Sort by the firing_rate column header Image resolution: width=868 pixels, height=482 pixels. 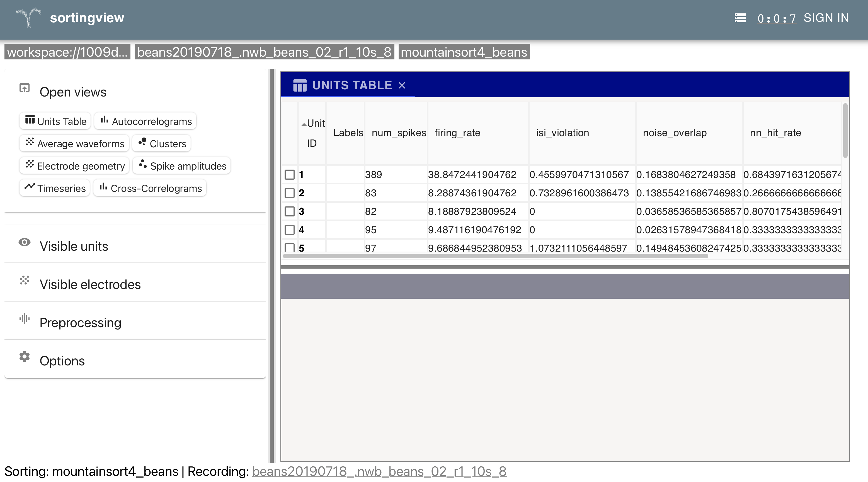pos(457,133)
